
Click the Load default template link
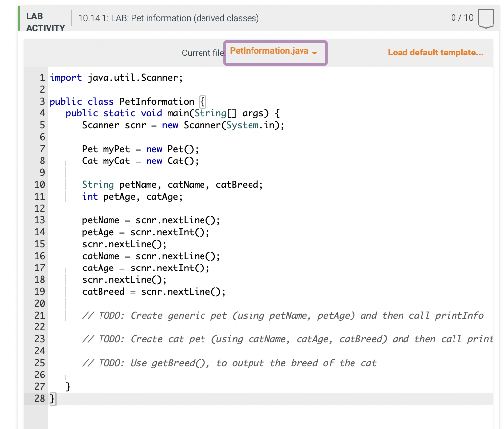(x=435, y=53)
